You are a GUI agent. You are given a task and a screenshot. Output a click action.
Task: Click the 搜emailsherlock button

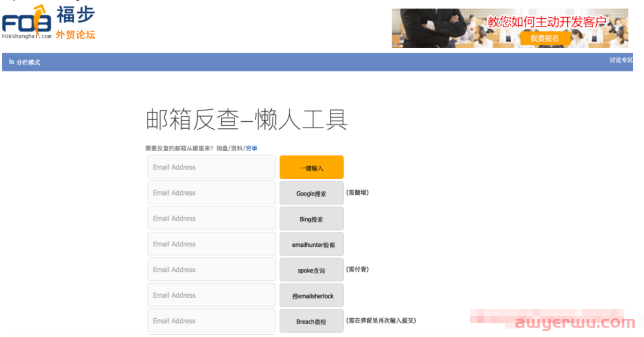click(x=311, y=295)
